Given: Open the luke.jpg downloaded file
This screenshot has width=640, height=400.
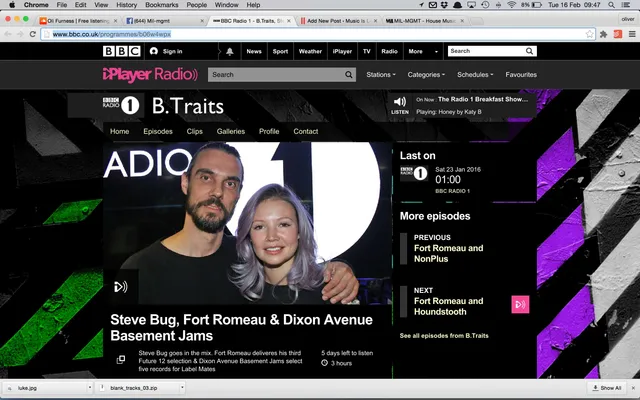Looking at the screenshot, I should click(x=45, y=388).
